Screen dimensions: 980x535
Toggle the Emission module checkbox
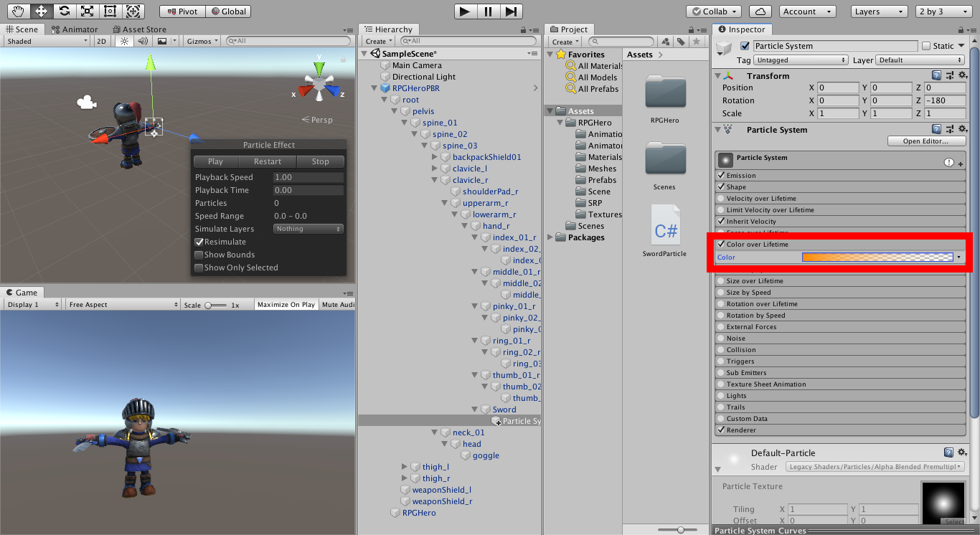721,175
